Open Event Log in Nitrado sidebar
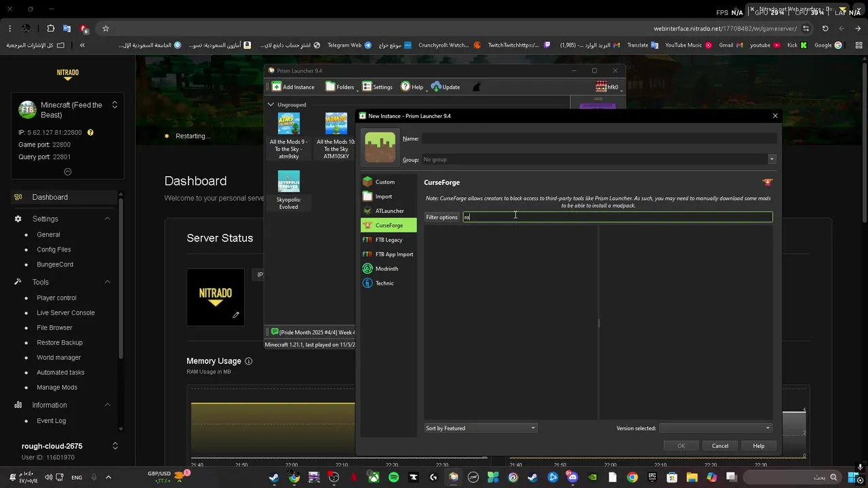 pyautogui.click(x=52, y=420)
